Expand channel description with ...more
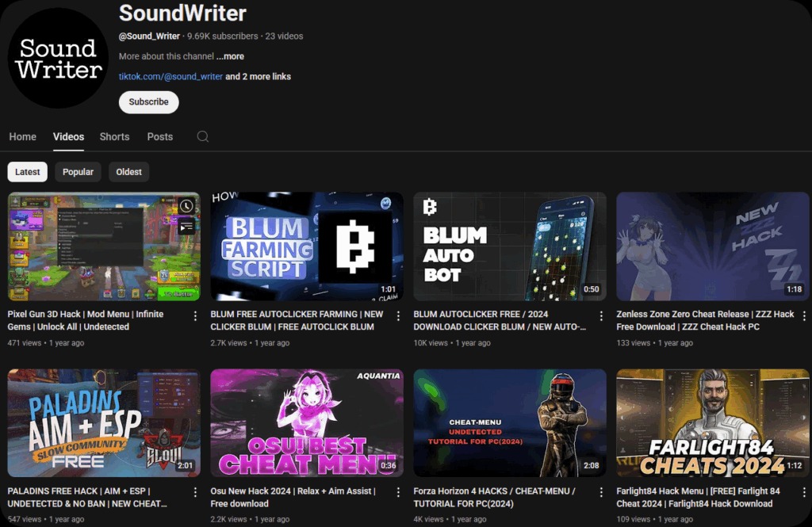 230,56
